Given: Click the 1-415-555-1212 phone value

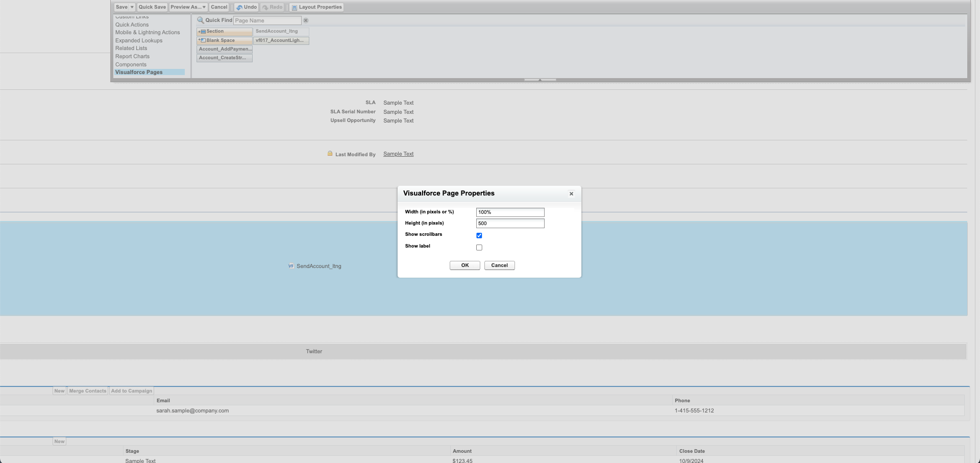Looking at the screenshot, I should click(694, 410).
